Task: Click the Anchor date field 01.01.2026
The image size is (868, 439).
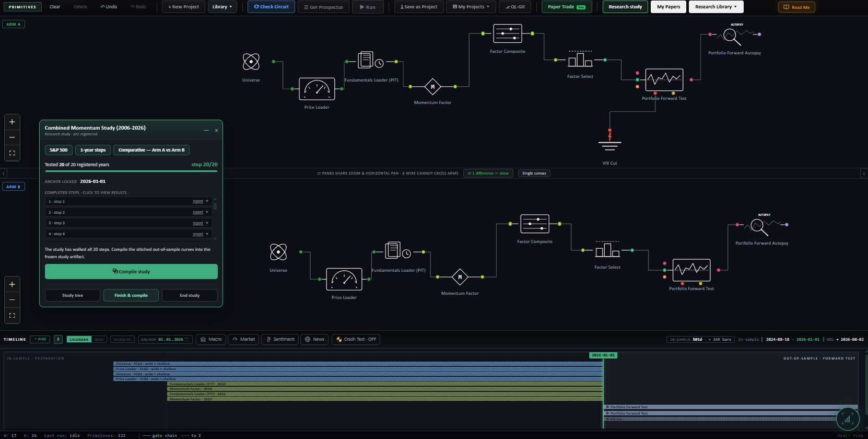Action: 166,339
